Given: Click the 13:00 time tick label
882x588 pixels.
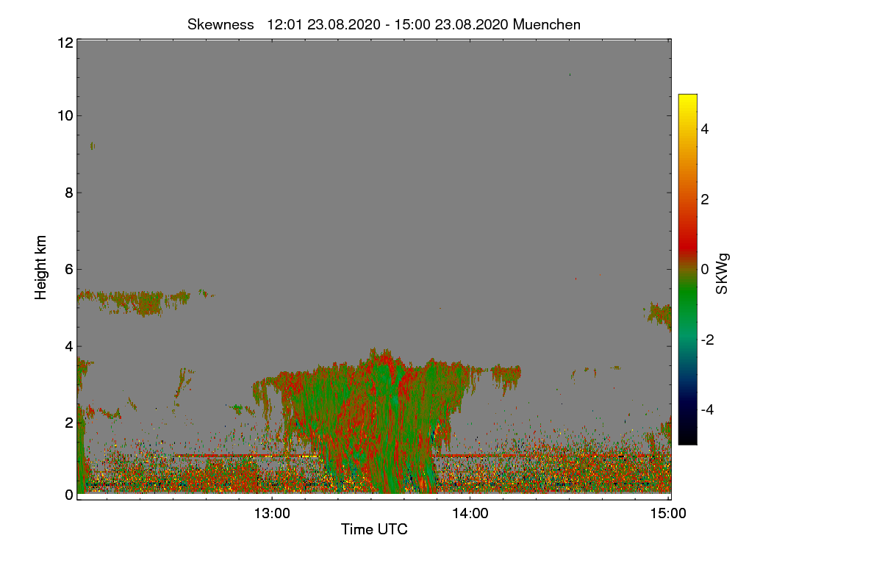Looking at the screenshot, I should (272, 514).
